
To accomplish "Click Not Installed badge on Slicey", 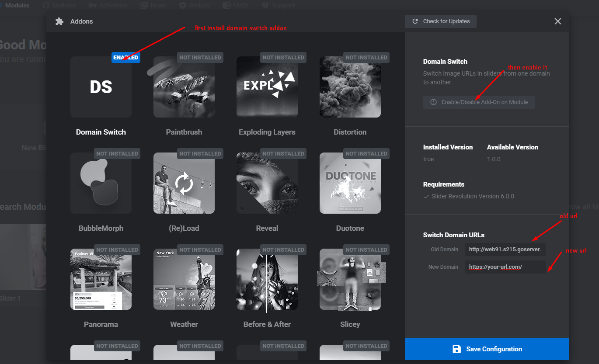I will pyautogui.click(x=366, y=250).
